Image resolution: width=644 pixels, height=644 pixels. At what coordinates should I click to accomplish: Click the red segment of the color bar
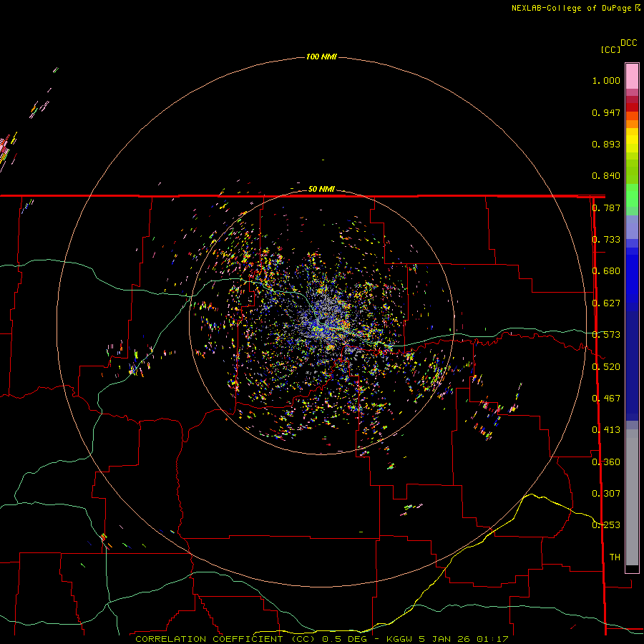tap(632, 107)
